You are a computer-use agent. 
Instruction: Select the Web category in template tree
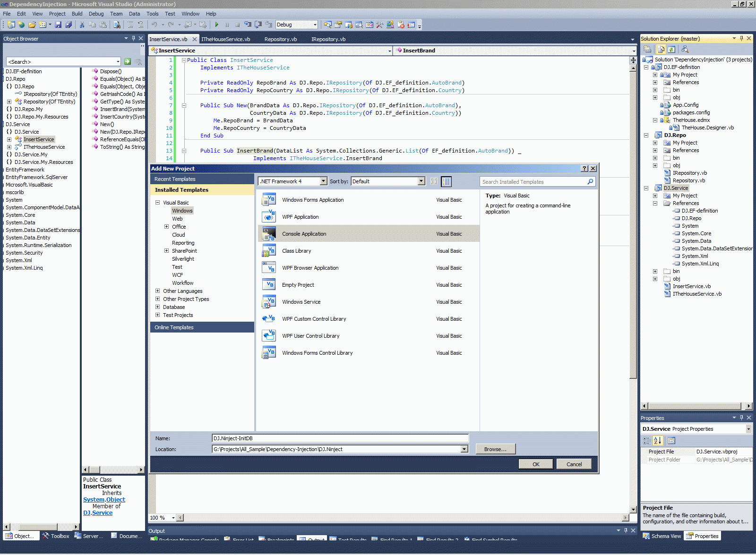177,219
